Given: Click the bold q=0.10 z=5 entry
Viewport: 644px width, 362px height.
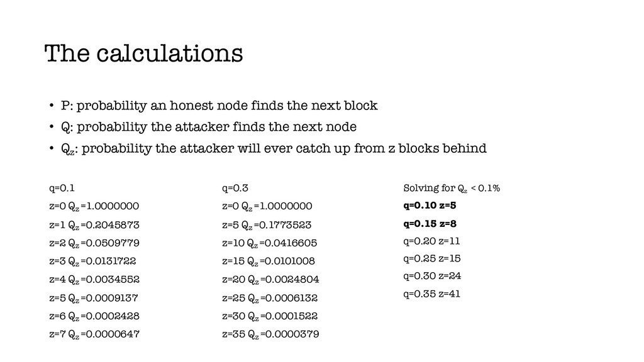Looking at the screenshot, I should (x=430, y=206).
